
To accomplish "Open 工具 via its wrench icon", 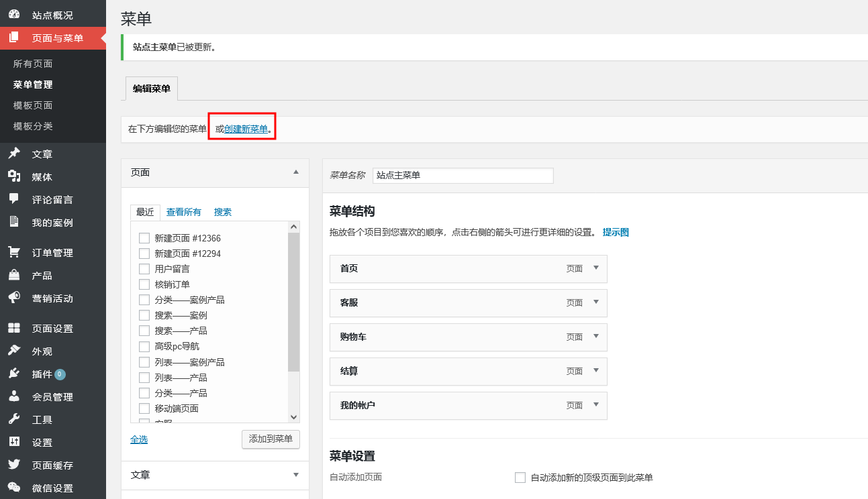I will (14, 419).
